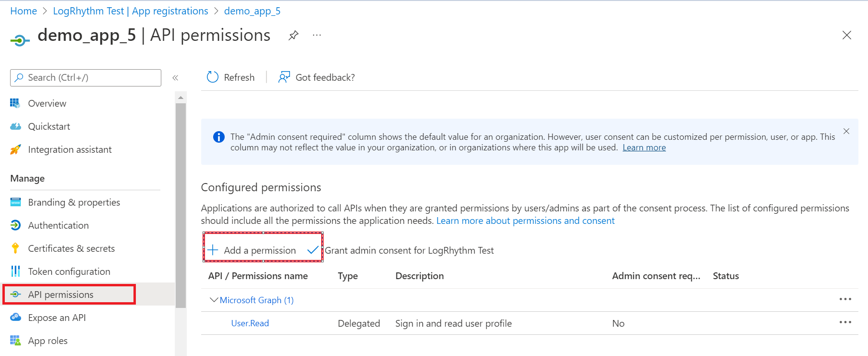Screen dimensions: 868x356
Task: Click the sidebar scrollbar up arrow
Action: tap(181, 98)
